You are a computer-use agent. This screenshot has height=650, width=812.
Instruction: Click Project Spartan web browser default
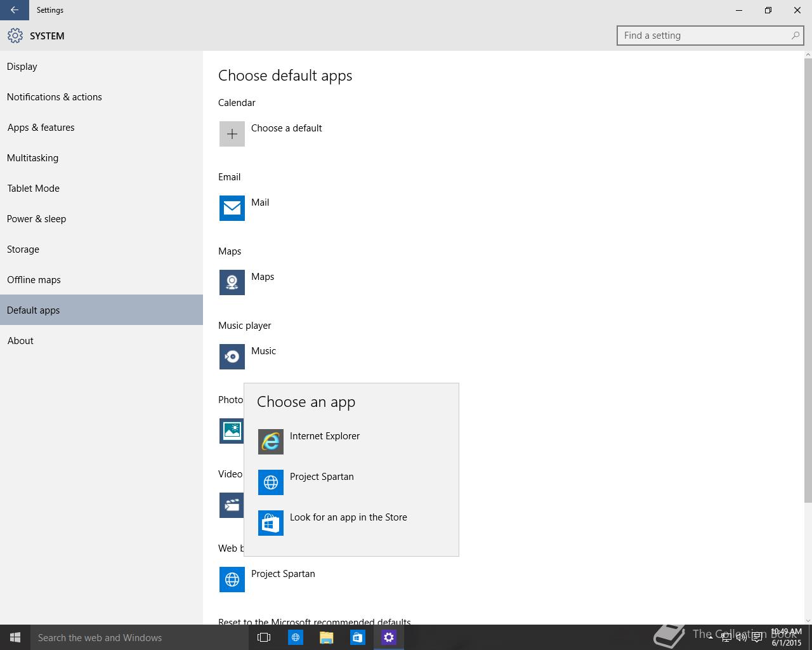click(x=283, y=574)
